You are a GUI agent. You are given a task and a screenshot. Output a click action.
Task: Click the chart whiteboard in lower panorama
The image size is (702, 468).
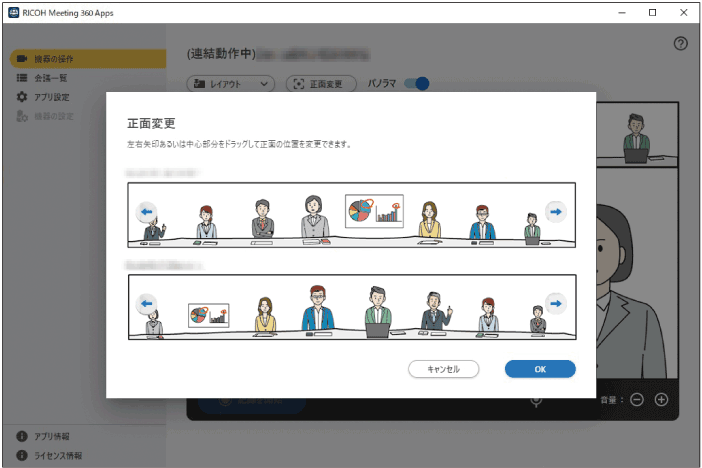[x=209, y=315]
